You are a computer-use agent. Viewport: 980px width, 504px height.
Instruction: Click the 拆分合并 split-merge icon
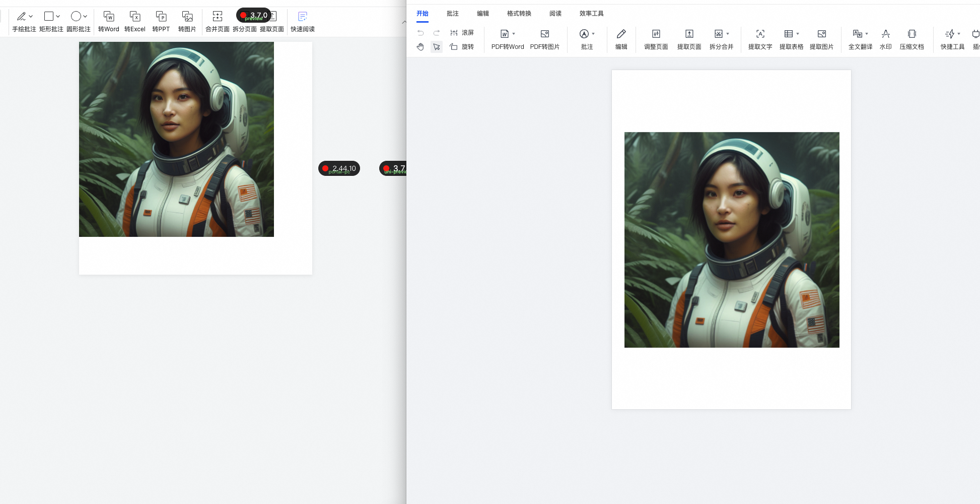(x=719, y=34)
